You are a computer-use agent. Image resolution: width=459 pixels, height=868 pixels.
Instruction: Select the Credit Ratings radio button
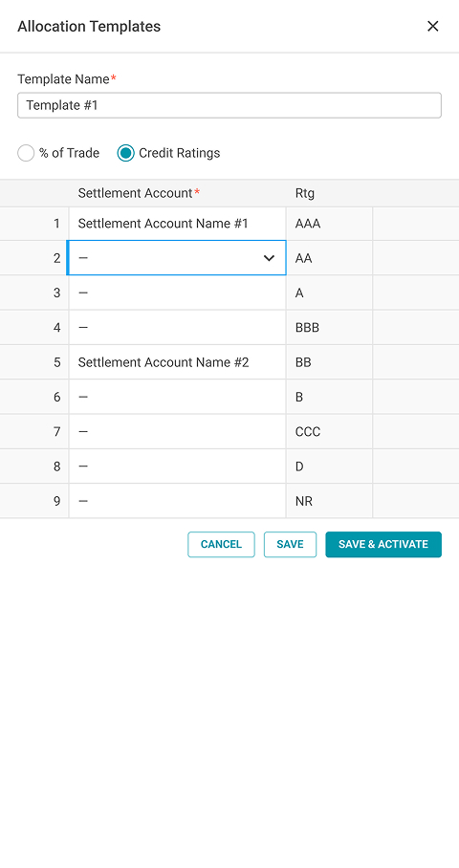[125, 153]
